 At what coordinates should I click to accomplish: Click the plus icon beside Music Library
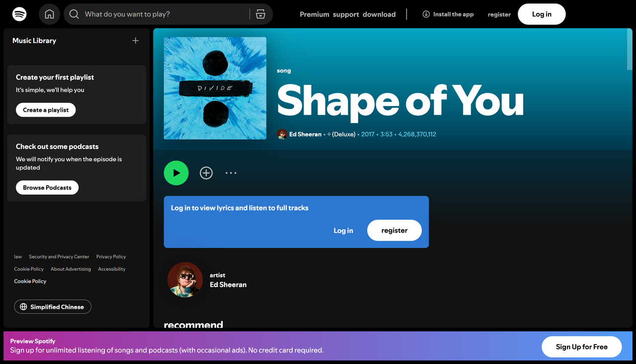tap(135, 41)
